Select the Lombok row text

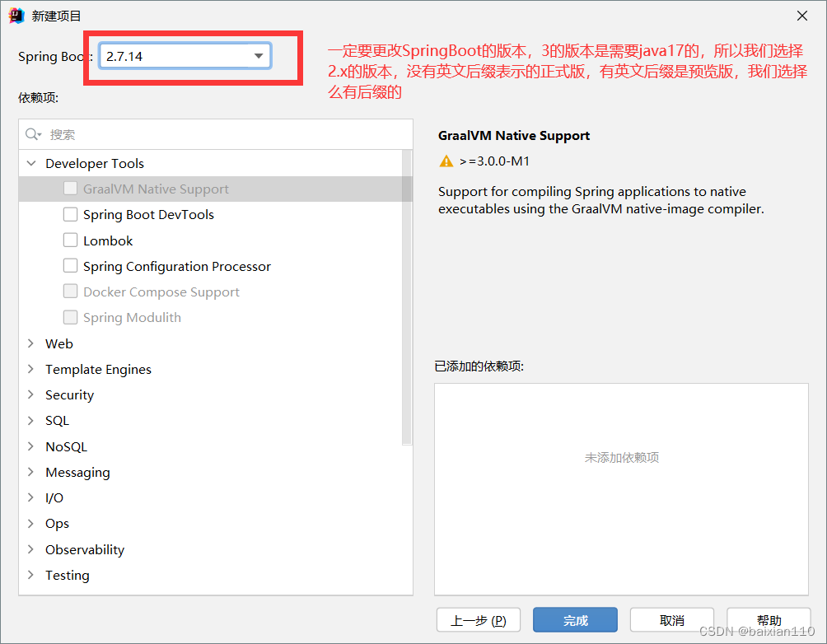tap(108, 240)
